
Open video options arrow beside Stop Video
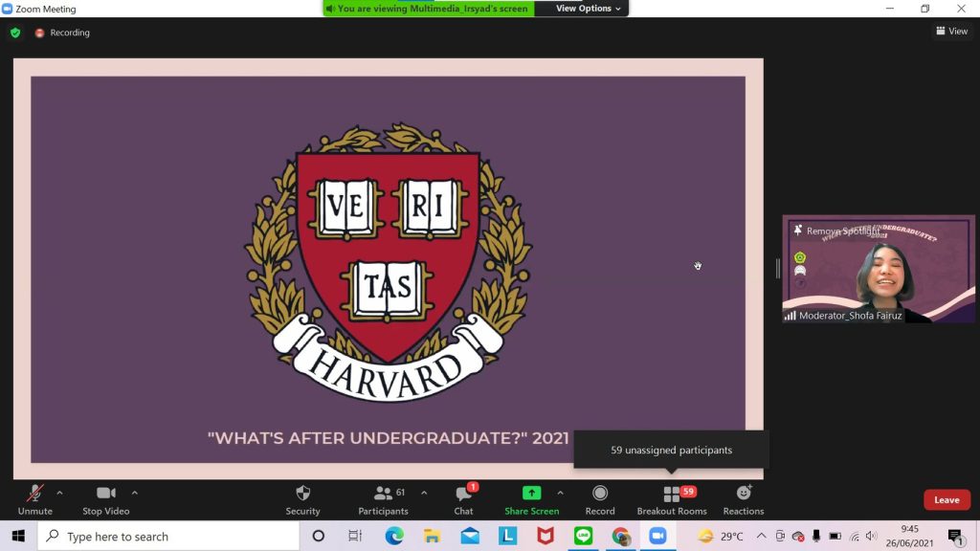134,493
